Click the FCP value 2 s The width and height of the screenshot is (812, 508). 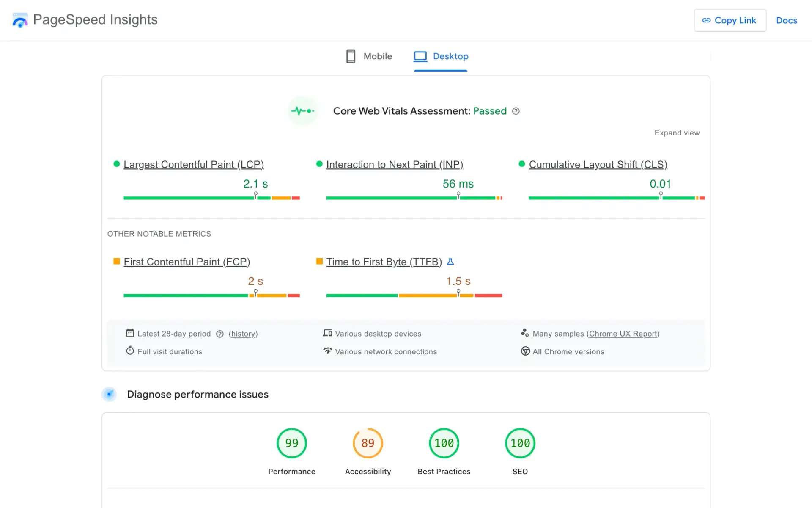click(x=255, y=281)
